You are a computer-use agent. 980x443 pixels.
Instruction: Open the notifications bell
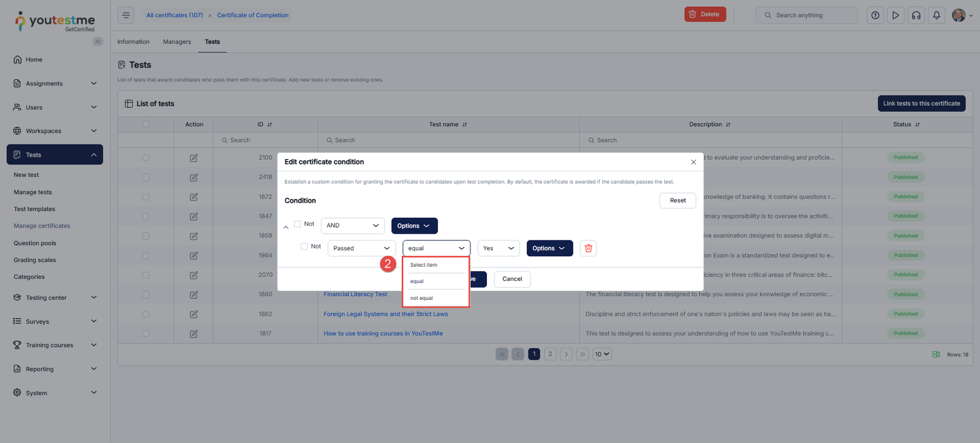pyautogui.click(x=937, y=15)
